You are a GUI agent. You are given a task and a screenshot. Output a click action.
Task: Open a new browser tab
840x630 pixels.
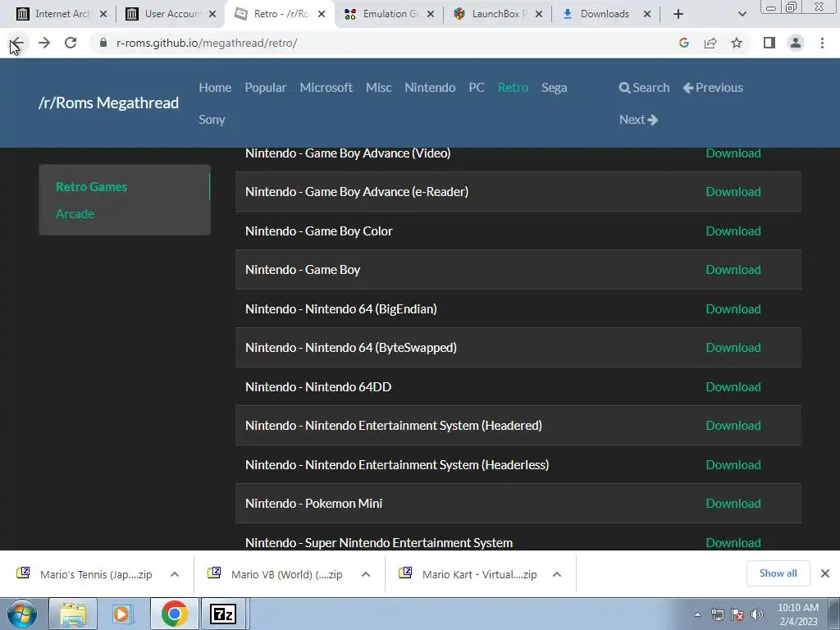click(x=678, y=14)
